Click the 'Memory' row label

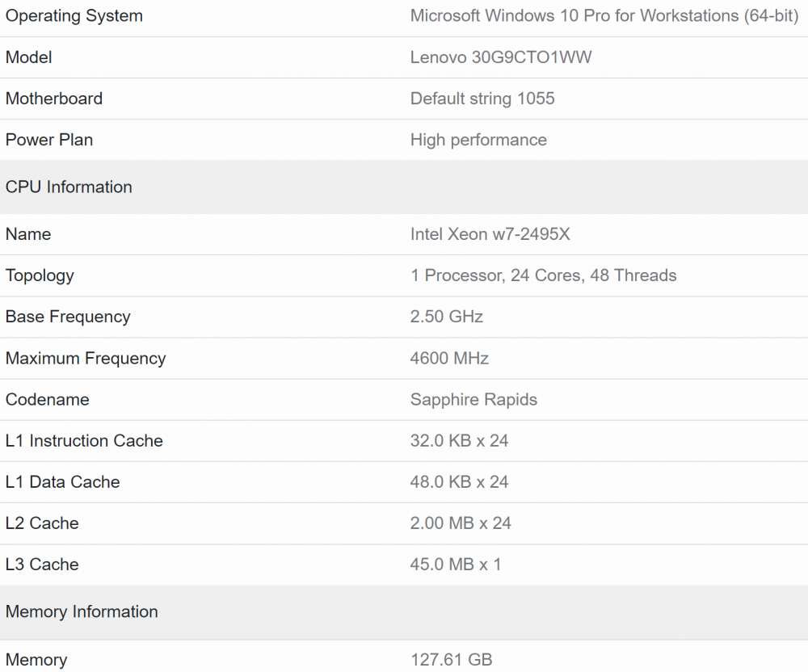(36, 660)
